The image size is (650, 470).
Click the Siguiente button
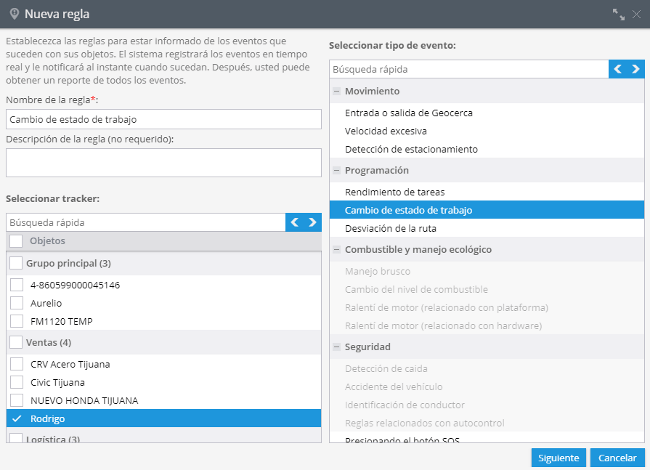[558, 458]
